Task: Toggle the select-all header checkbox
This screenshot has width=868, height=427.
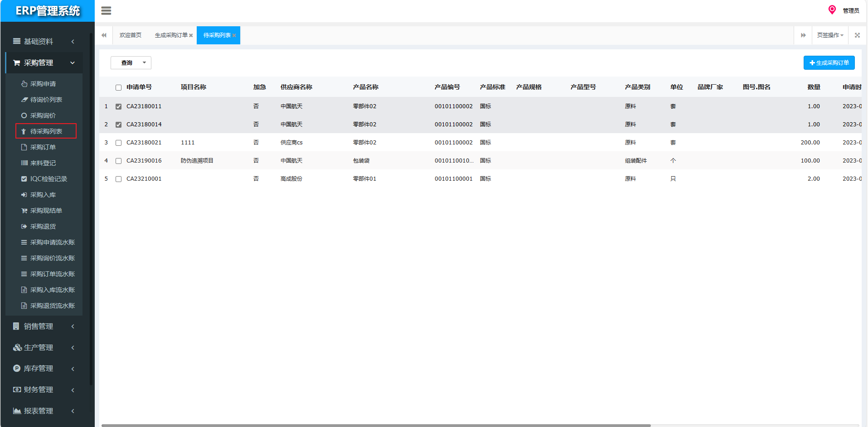Action: coord(118,87)
